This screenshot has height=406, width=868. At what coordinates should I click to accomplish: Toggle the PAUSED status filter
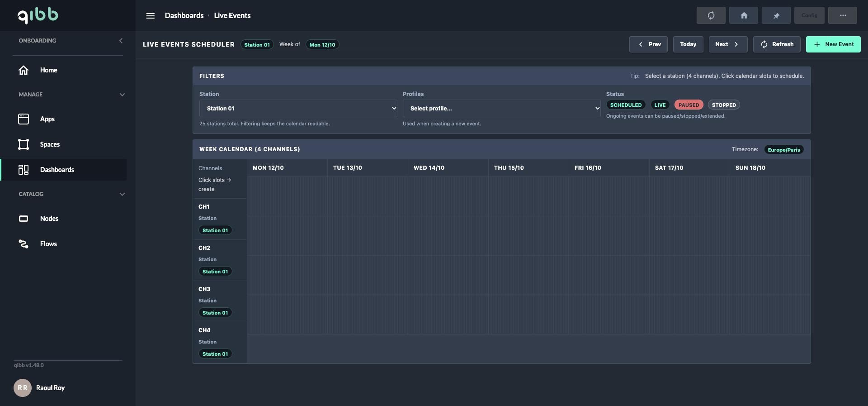[x=689, y=105]
